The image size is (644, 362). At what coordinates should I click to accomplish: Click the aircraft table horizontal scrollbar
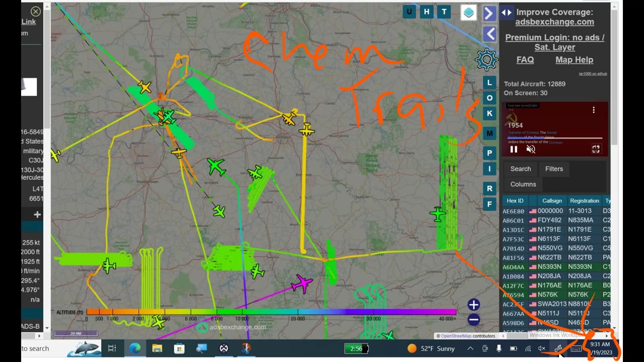tap(556, 335)
